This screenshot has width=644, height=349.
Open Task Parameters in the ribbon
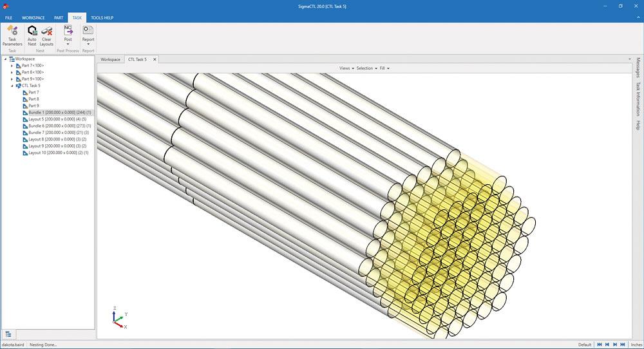12,35
